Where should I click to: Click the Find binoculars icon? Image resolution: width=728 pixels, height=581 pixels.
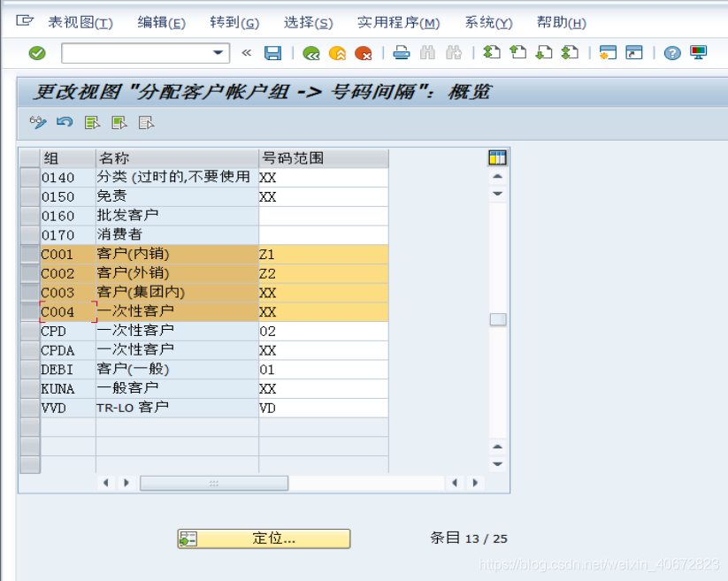(427, 53)
